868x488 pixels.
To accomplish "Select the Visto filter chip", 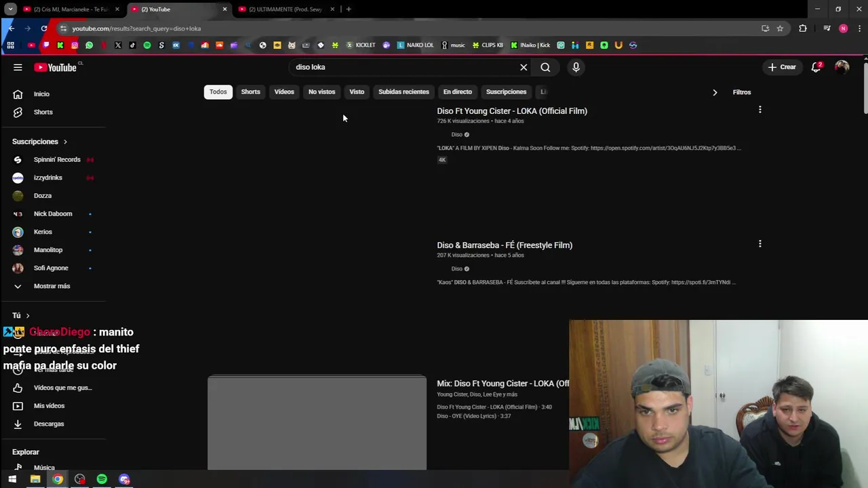I will pos(357,92).
